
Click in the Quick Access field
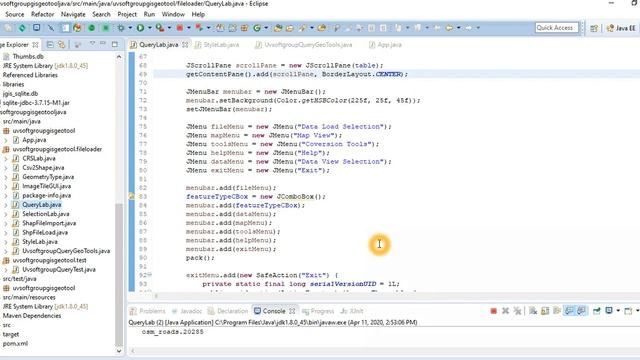pyautogui.click(x=556, y=27)
